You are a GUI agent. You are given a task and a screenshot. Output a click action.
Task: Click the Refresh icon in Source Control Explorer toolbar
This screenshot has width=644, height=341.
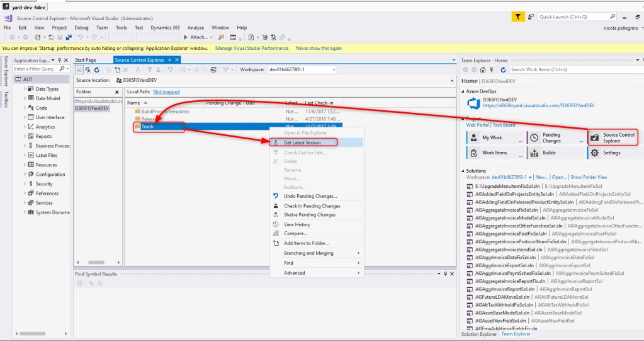tap(96, 69)
